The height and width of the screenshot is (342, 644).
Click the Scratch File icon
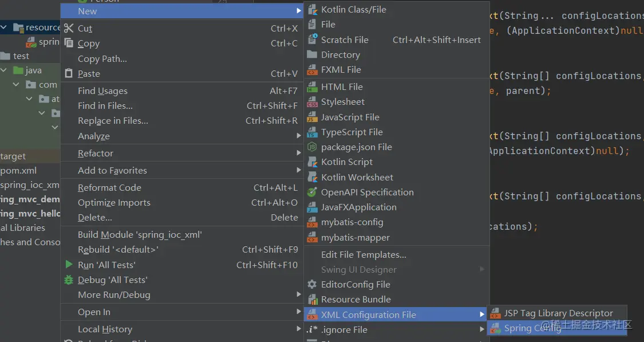pos(313,40)
